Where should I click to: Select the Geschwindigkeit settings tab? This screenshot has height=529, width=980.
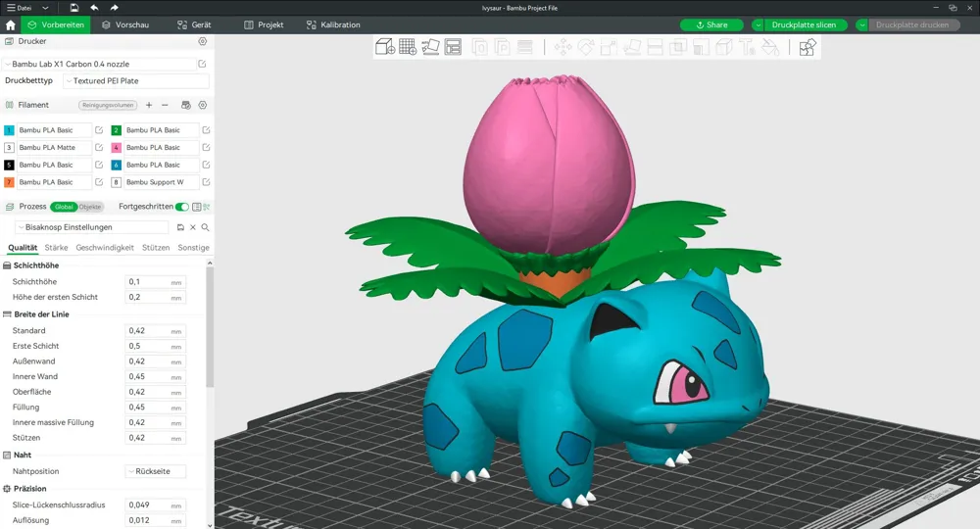click(x=105, y=247)
